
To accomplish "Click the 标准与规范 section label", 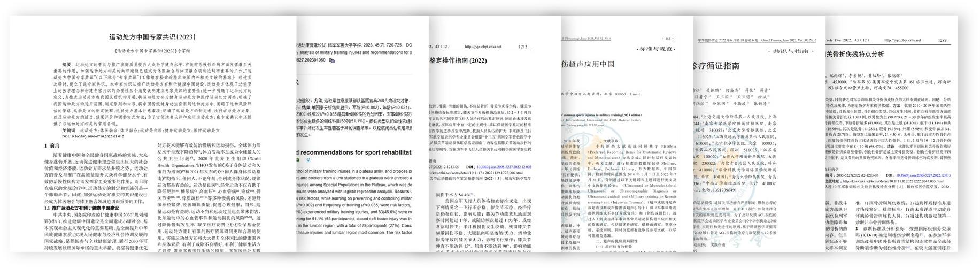I will coord(656,49).
